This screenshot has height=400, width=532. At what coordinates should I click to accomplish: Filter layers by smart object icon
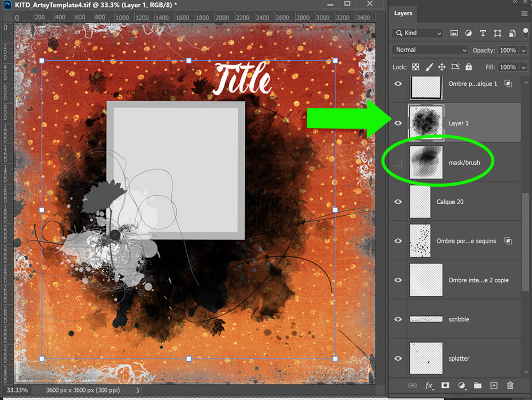(x=512, y=33)
